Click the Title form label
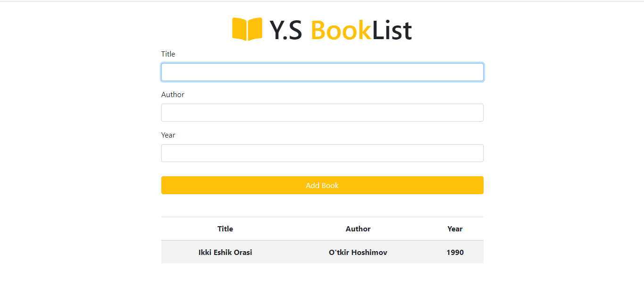644x295 pixels. point(168,54)
